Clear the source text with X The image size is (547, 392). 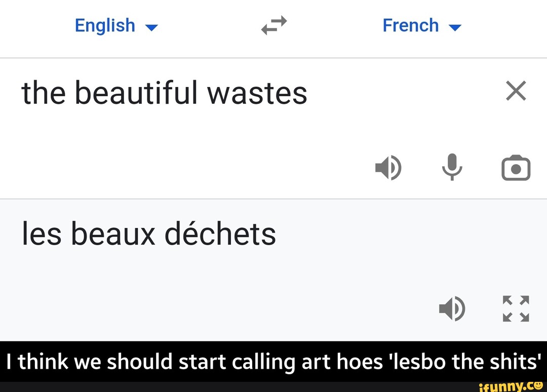point(516,92)
